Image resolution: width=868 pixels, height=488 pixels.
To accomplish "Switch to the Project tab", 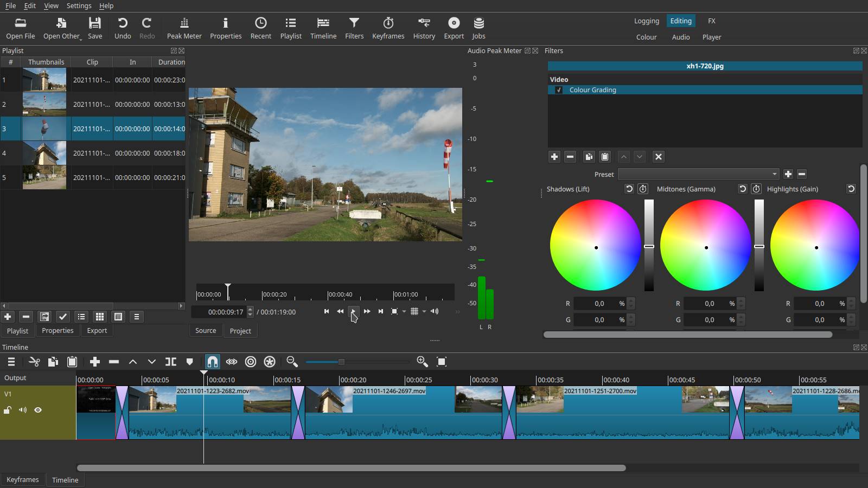I will pos(240,331).
